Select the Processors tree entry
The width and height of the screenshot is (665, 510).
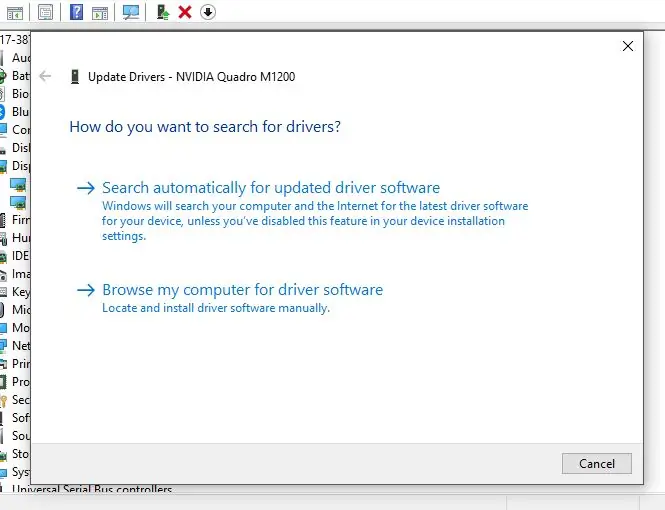(x=21, y=382)
